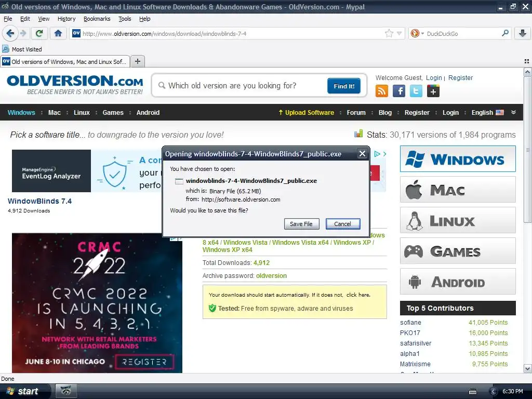This screenshot has height=399, width=532.
Task: Open the History menu
Action: click(66, 19)
